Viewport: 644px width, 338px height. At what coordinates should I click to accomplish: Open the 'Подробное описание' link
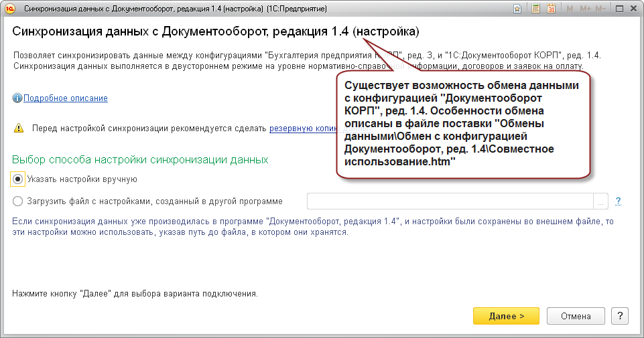coord(65,98)
